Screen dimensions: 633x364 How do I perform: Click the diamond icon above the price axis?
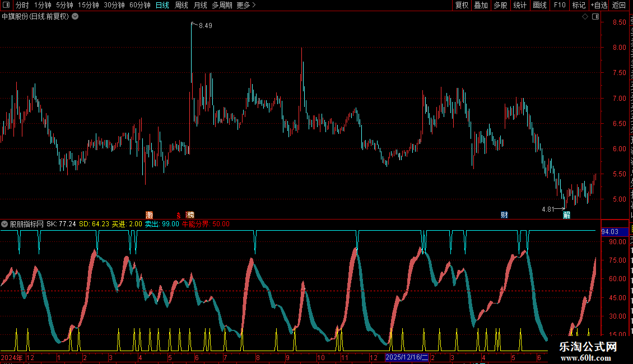click(585, 17)
